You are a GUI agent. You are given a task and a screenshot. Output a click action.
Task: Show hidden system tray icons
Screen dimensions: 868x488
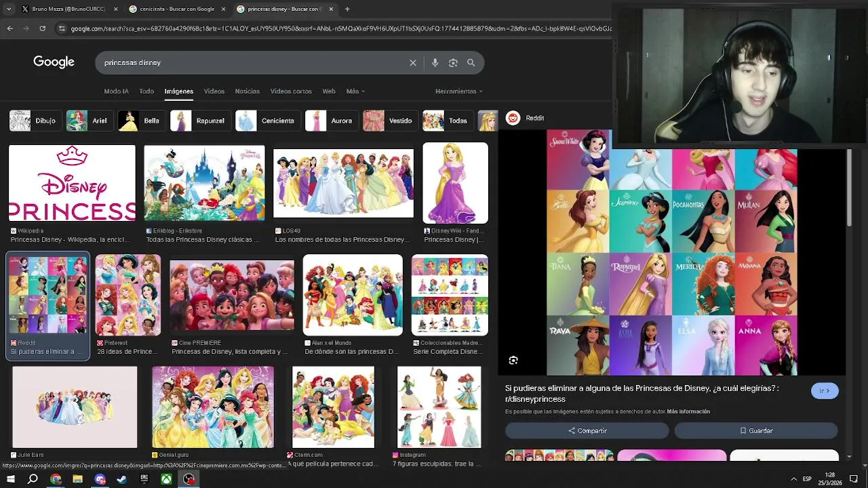point(793,479)
